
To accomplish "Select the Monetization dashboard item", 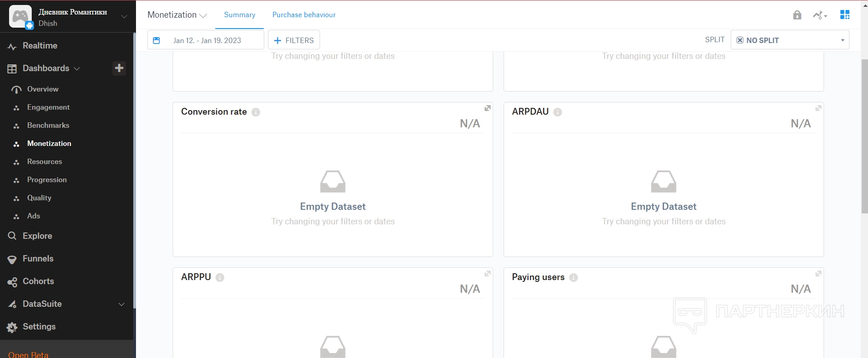I will [x=49, y=144].
